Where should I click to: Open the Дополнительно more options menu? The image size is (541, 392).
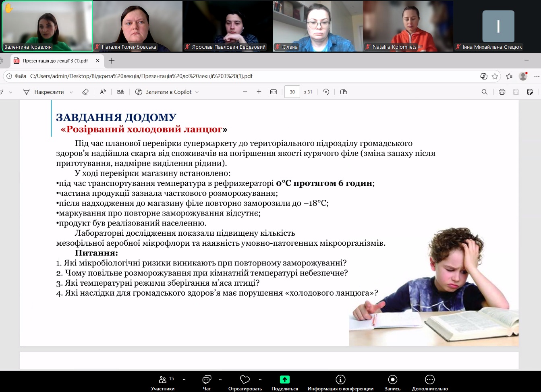[430, 383]
